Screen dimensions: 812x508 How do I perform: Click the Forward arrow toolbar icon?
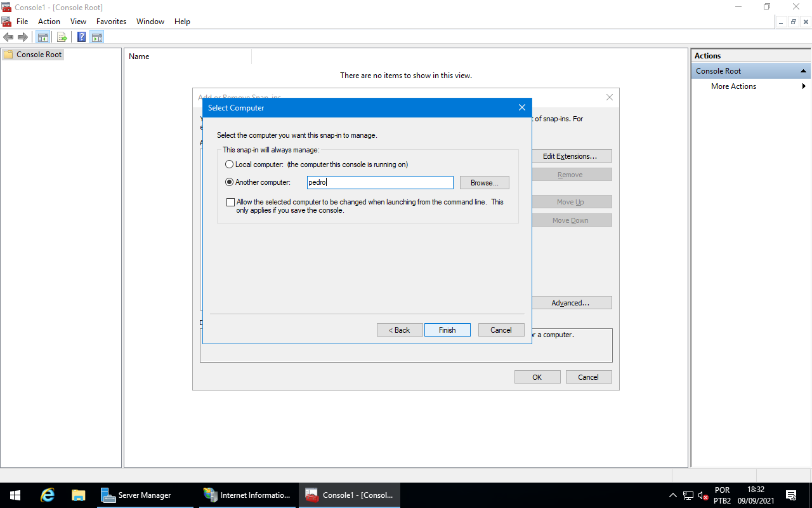[22, 37]
